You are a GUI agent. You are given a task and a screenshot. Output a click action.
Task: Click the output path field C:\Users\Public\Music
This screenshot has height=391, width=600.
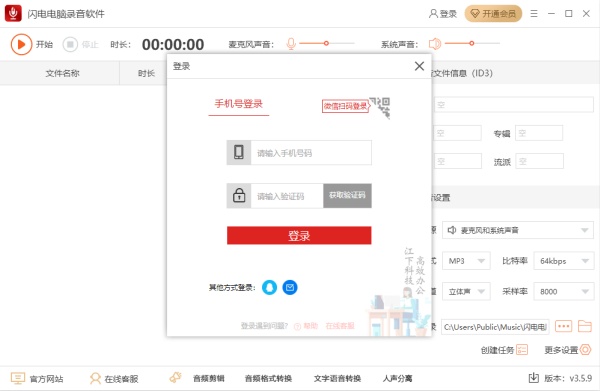495,327
